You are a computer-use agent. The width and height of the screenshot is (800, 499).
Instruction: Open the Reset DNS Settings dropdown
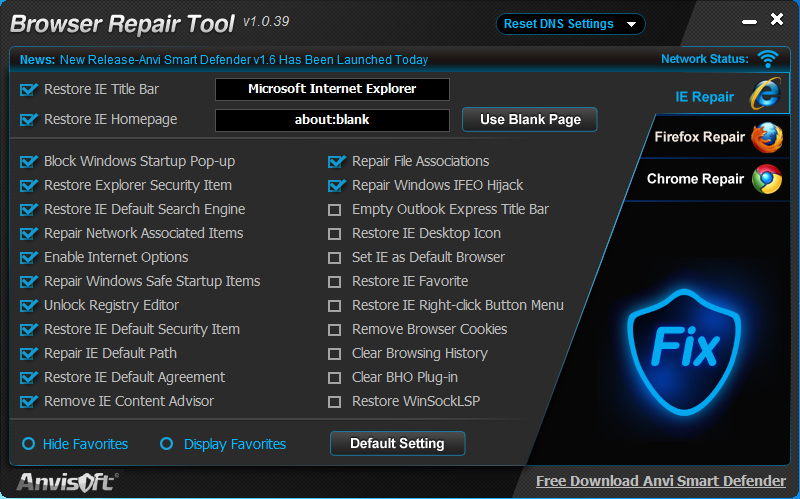(x=570, y=24)
